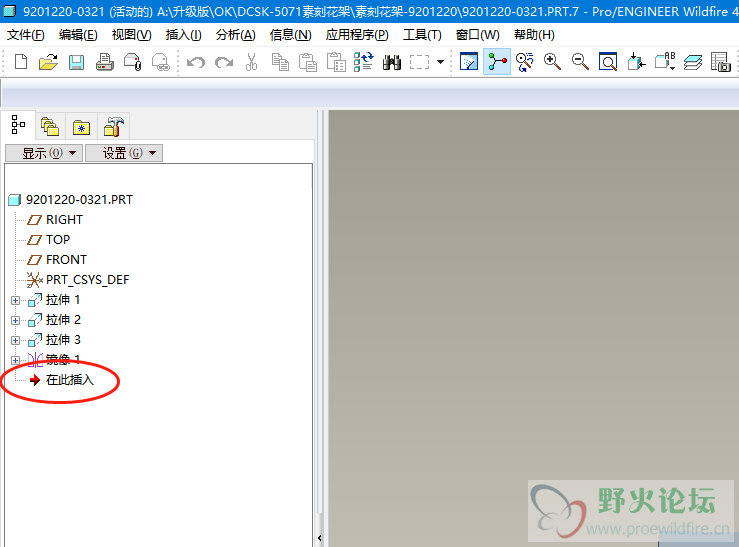Screen dimensions: 739x547
Task: Open the 文件(F) menu
Action: 25,35
